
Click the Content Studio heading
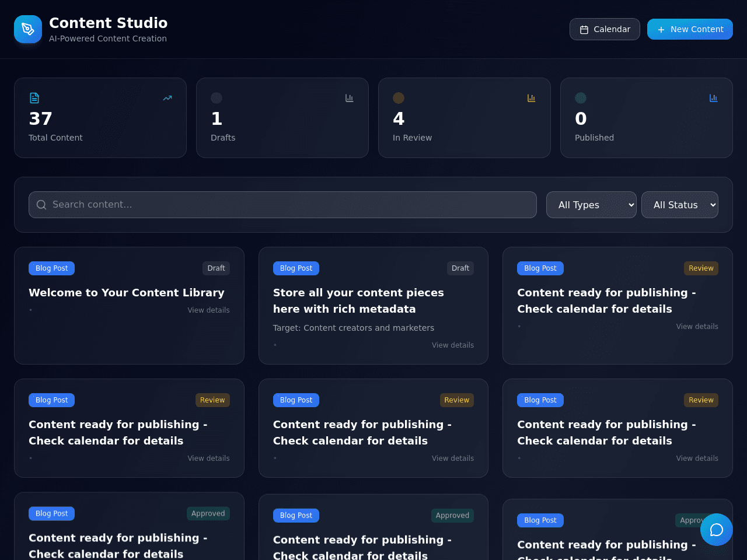pos(109,23)
